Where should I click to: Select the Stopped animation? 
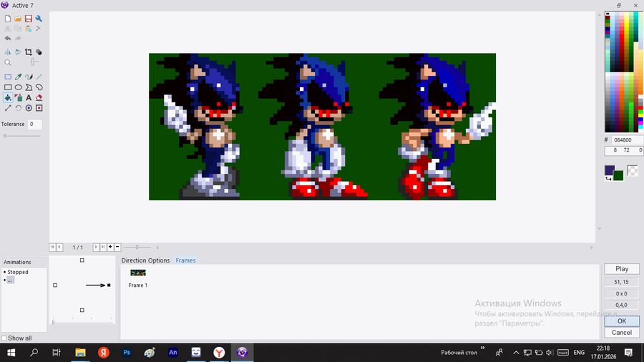(18, 272)
